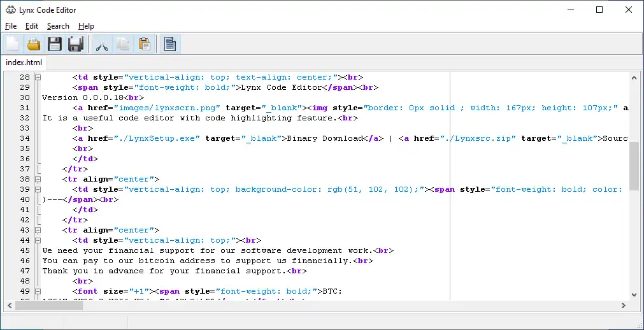Save file with the single floppy icon
Screen dimensions: 644x330
click(55, 44)
